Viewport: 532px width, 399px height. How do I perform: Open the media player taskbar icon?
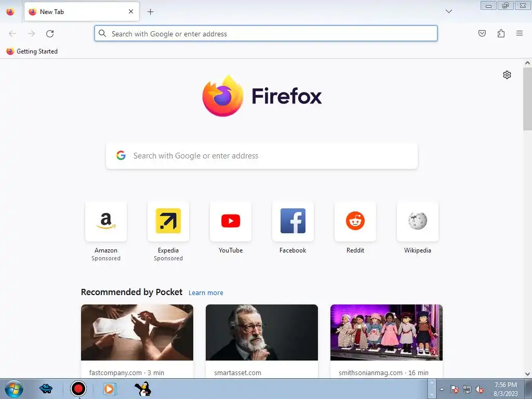pos(110,389)
